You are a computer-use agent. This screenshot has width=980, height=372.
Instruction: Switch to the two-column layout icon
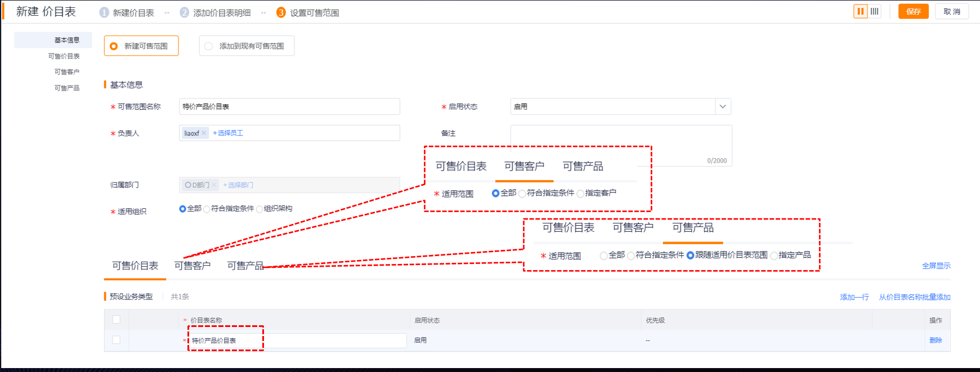coord(860,11)
